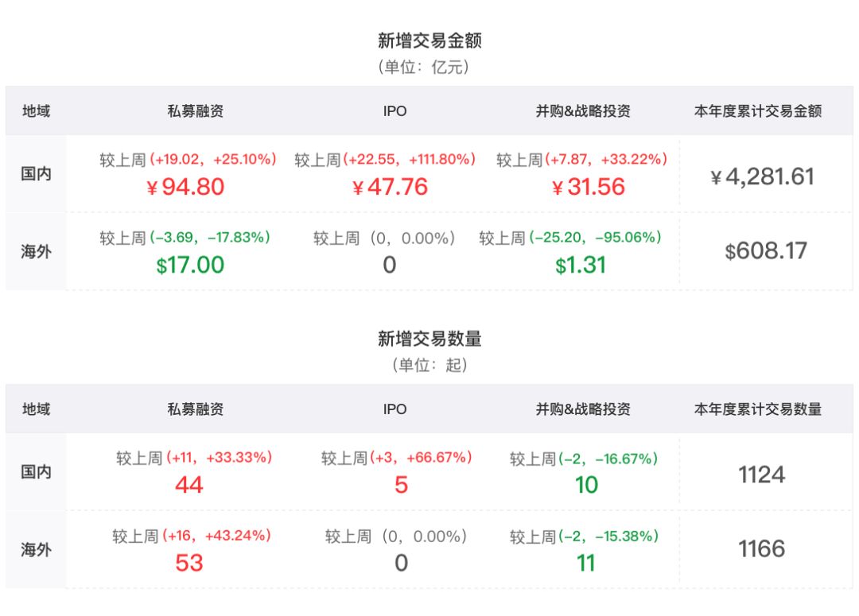Select the overseas private financing count 53
Viewport: 859px width, 616px height.
click(x=189, y=563)
